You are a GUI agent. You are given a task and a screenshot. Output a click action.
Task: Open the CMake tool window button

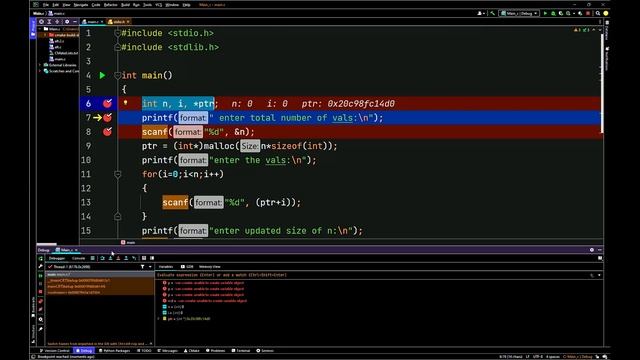tap(191, 351)
